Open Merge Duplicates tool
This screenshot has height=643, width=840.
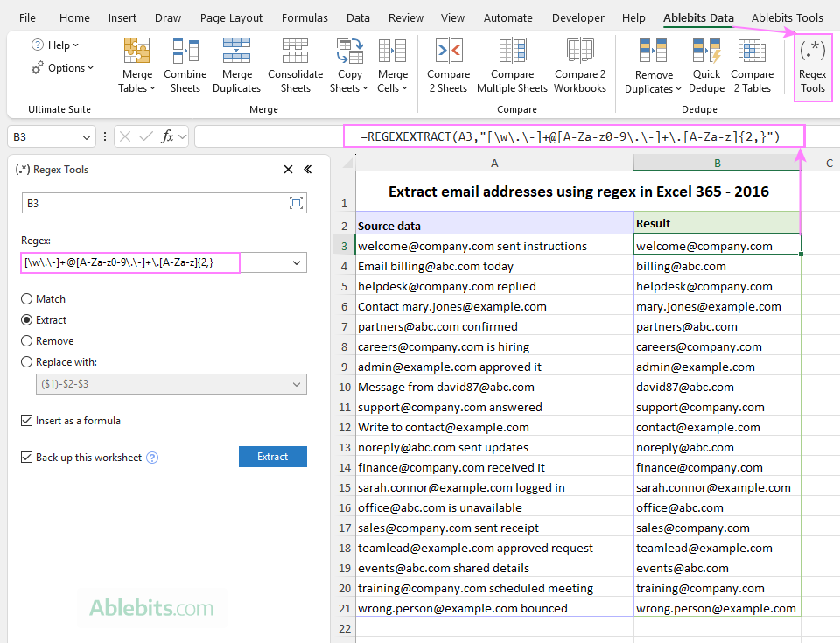point(236,66)
